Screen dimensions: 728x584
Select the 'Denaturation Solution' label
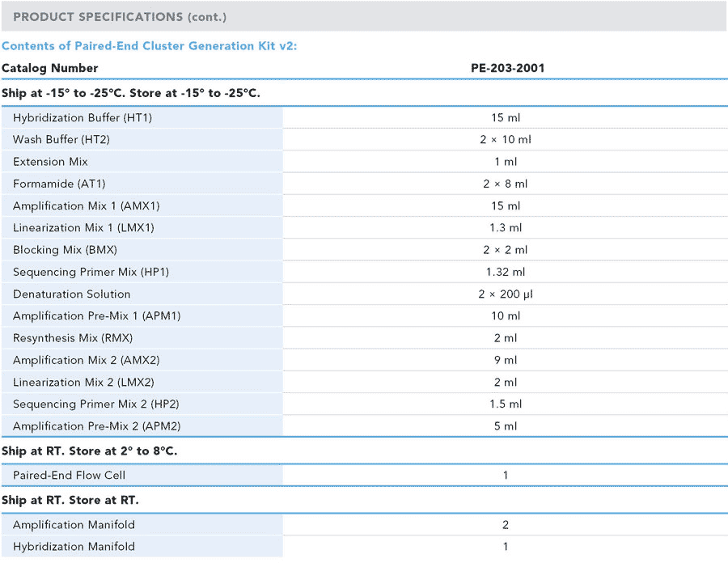point(71,294)
